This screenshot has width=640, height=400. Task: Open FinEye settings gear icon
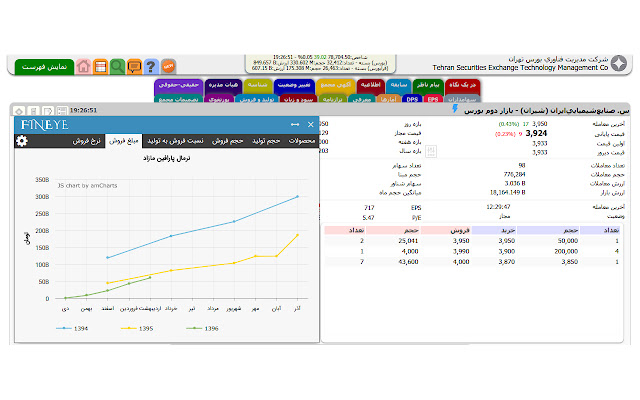coord(22,141)
